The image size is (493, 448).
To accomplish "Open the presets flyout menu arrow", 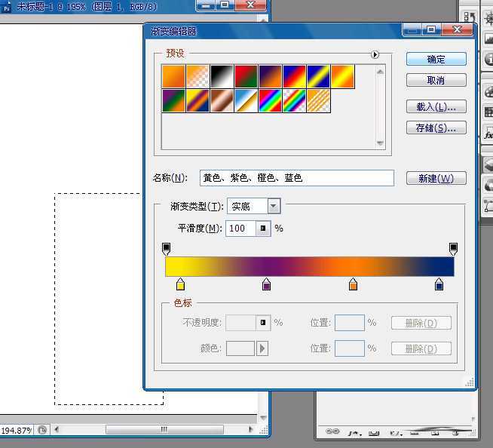I will (x=375, y=54).
